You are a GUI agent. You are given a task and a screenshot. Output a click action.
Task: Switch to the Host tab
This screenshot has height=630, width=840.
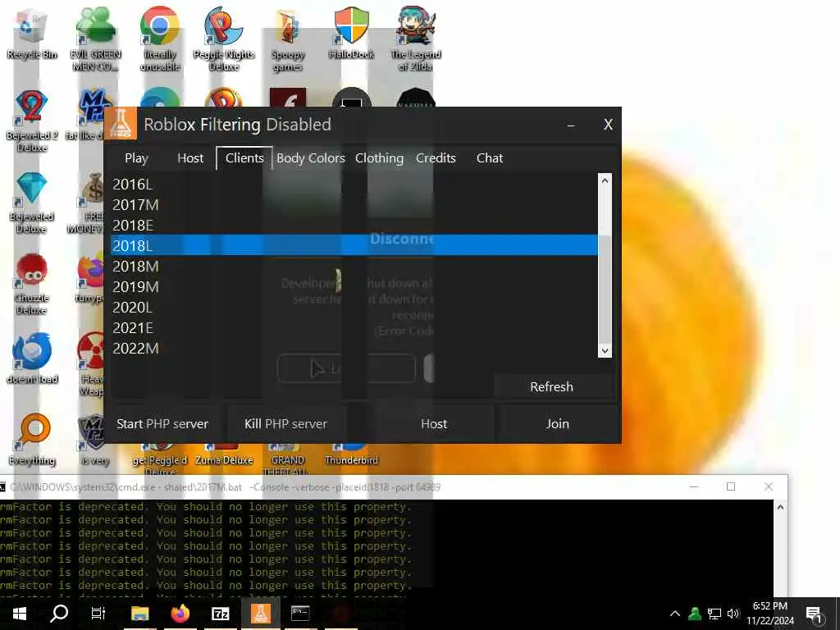[x=190, y=158]
